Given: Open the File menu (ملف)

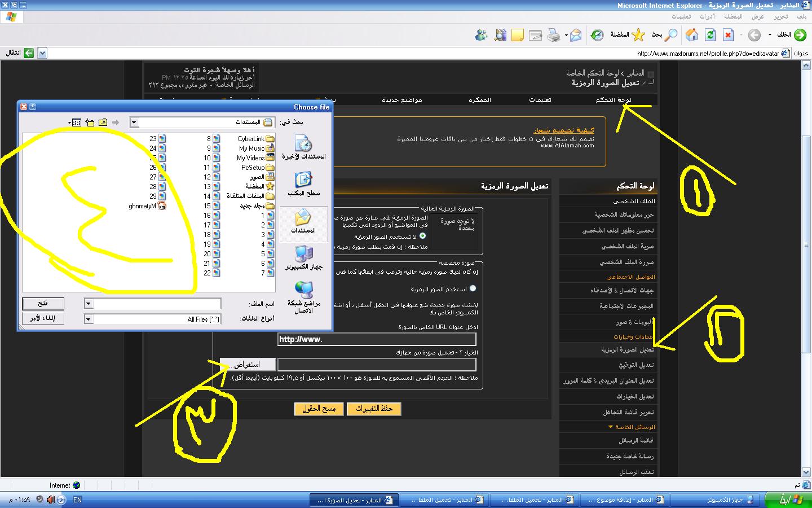Looking at the screenshot, I should (x=801, y=16).
